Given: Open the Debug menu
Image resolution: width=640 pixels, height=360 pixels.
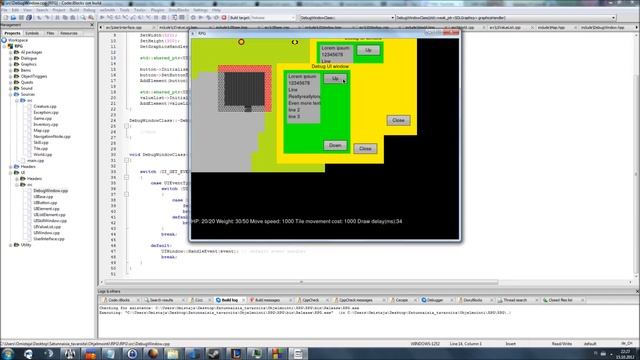Looking at the screenshot, I should [x=89, y=10].
